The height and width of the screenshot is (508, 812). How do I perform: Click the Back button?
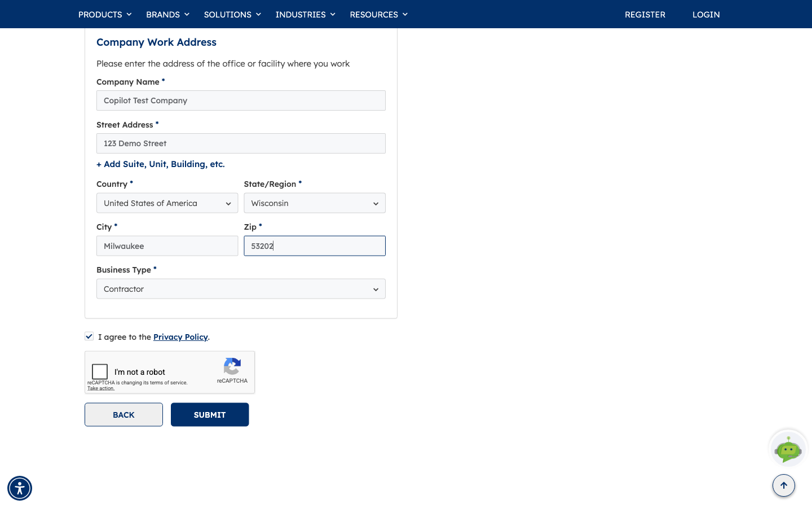point(123,415)
